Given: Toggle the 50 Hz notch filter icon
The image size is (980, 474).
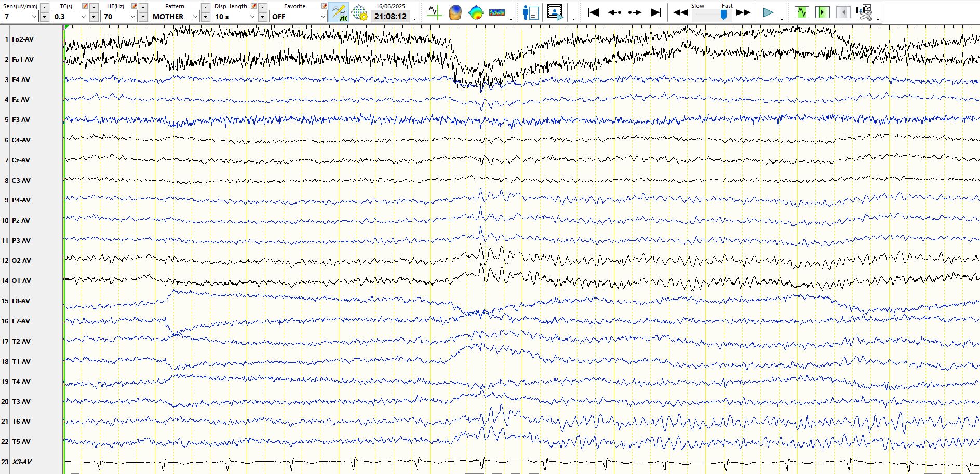Looking at the screenshot, I should (339, 12).
